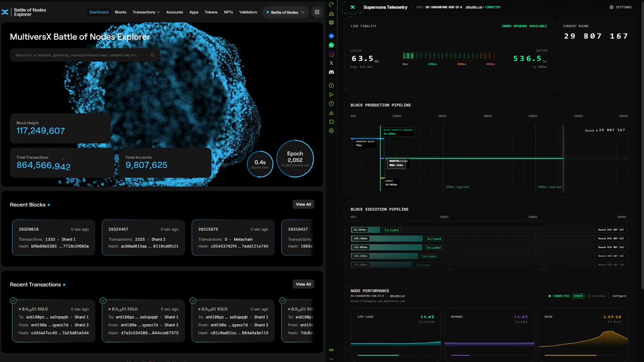The height and width of the screenshot is (362, 644).
Task: Open Downloads icon in sidebar
Action: pos(332,113)
